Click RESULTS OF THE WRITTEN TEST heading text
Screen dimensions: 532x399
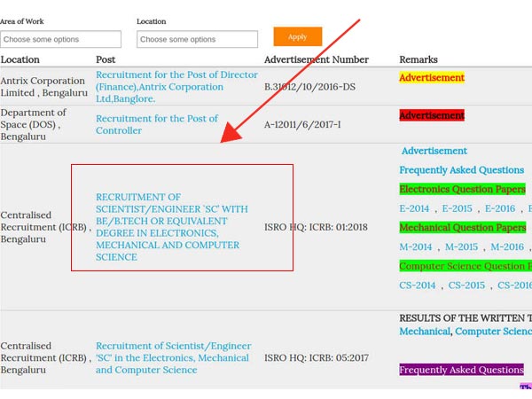[465, 318]
